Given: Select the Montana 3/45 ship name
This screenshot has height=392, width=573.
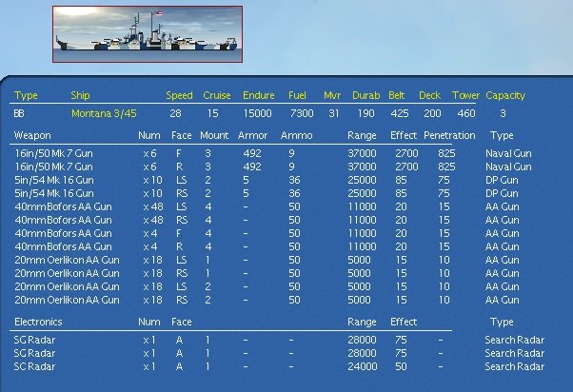Looking at the screenshot, I should [104, 113].
